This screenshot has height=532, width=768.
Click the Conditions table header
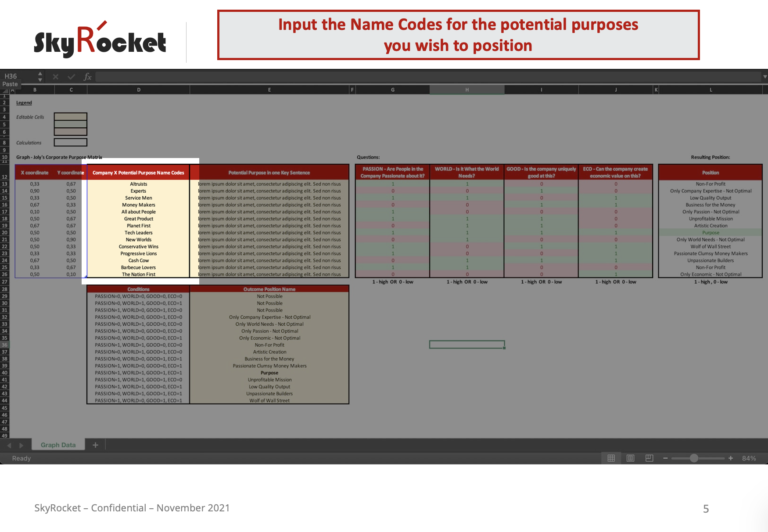[x=139, y=289]
